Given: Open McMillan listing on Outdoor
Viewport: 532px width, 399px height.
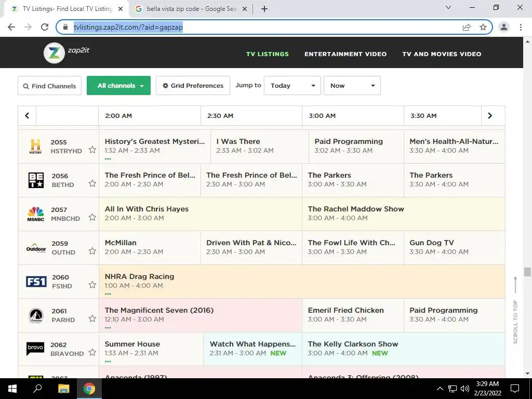Looking at the screenshot, I should (150, 248).
